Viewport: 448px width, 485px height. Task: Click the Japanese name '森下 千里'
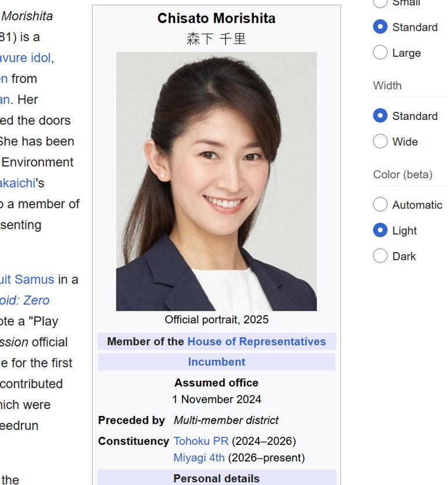[x=216, y=39]
